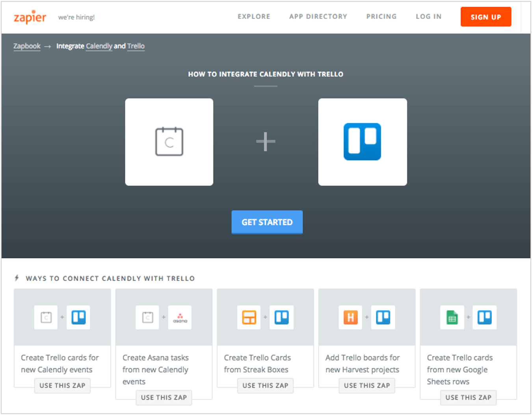Screen dimensions: 532x415
Task: Open the large Trello app tile
Action: click(x=363, y=142)
